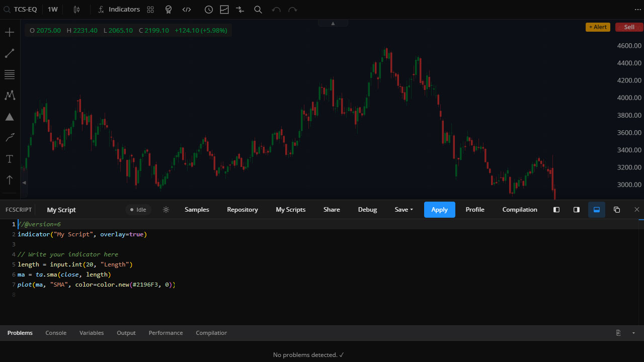Click the log document icon in bottom panel

coord(618,333)
